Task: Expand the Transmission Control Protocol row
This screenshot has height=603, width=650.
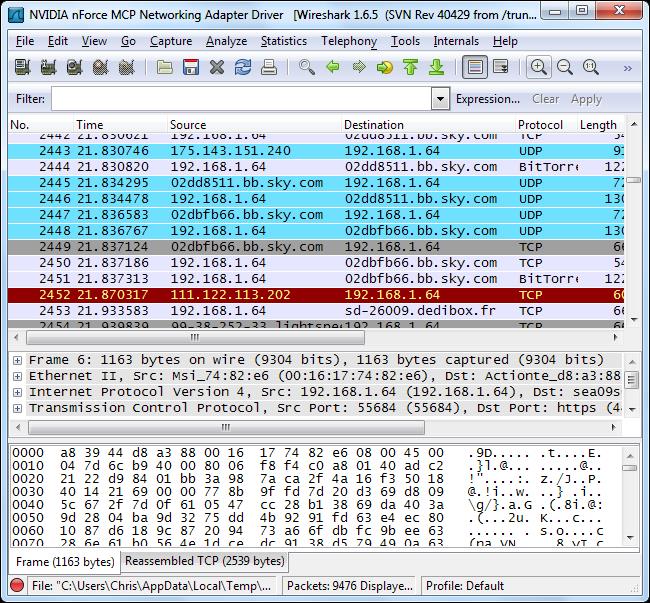Action: click(17, 408)
